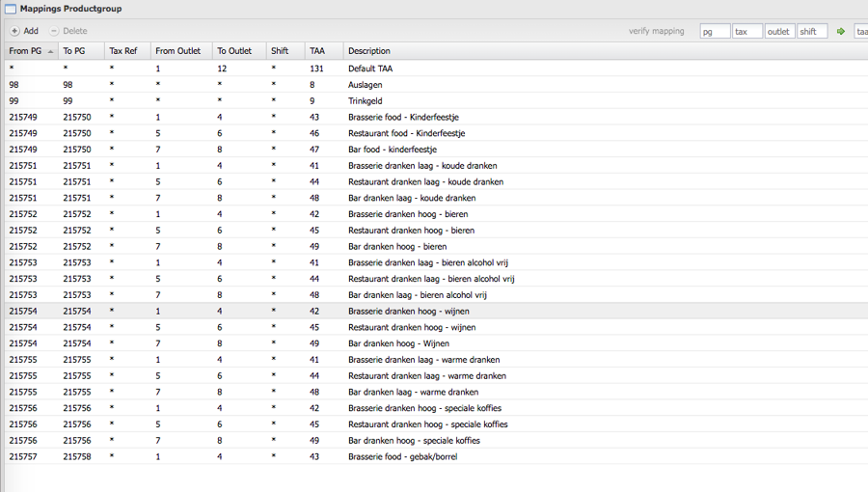868x492 pixels.
Task: Click the From Outlet column header
Action: point(177,51)
